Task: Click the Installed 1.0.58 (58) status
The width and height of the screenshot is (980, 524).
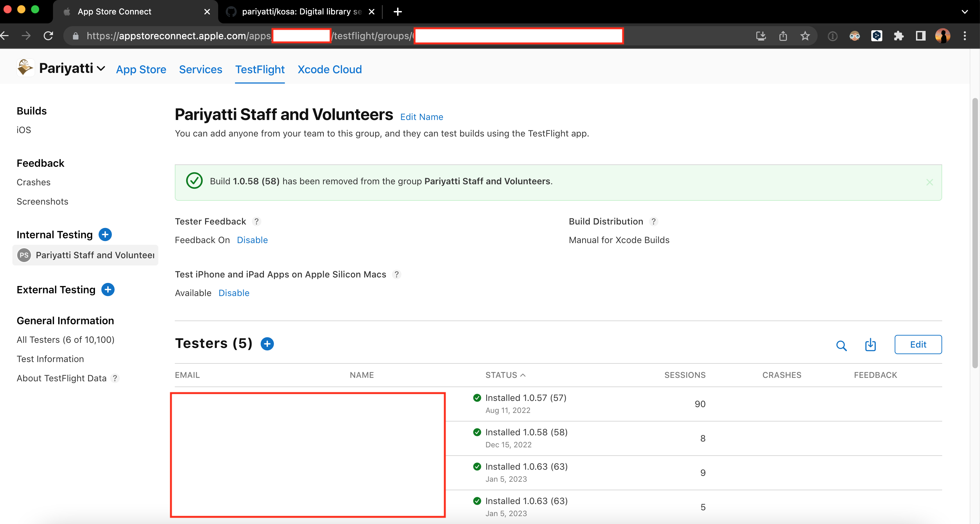Action: click(x=526, y=432)
